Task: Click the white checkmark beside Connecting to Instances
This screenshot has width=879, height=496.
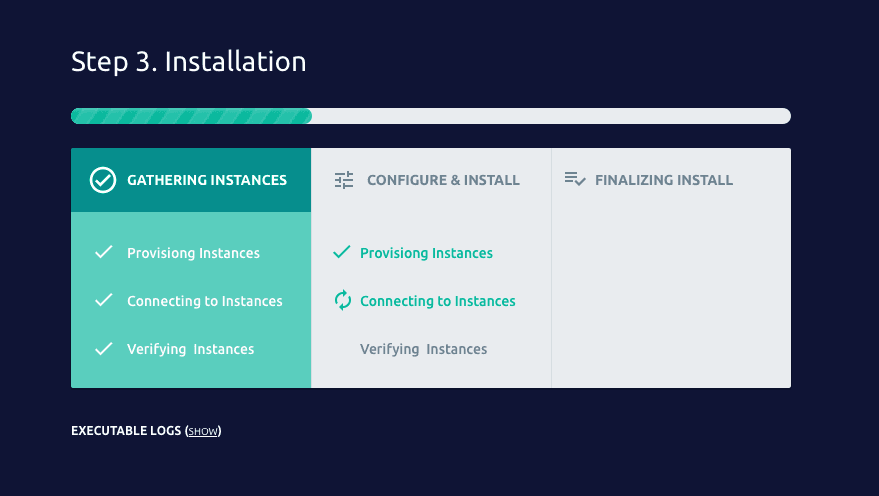Action: tap(103, 301)
